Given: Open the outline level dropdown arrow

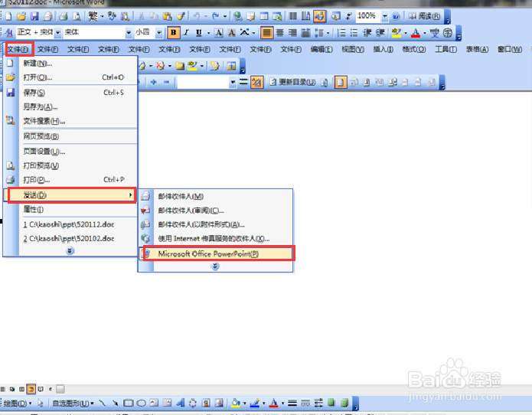Looking at the screenshot, I should coord(233,82).
